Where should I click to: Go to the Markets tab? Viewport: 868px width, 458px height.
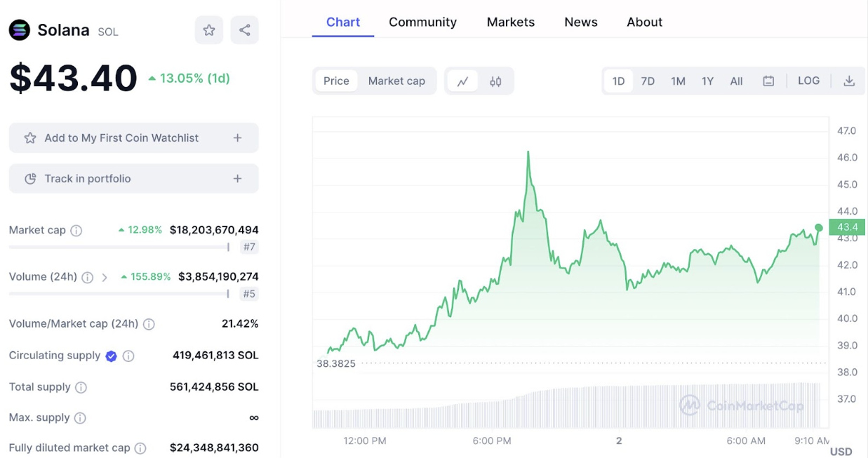click(510, 22)
